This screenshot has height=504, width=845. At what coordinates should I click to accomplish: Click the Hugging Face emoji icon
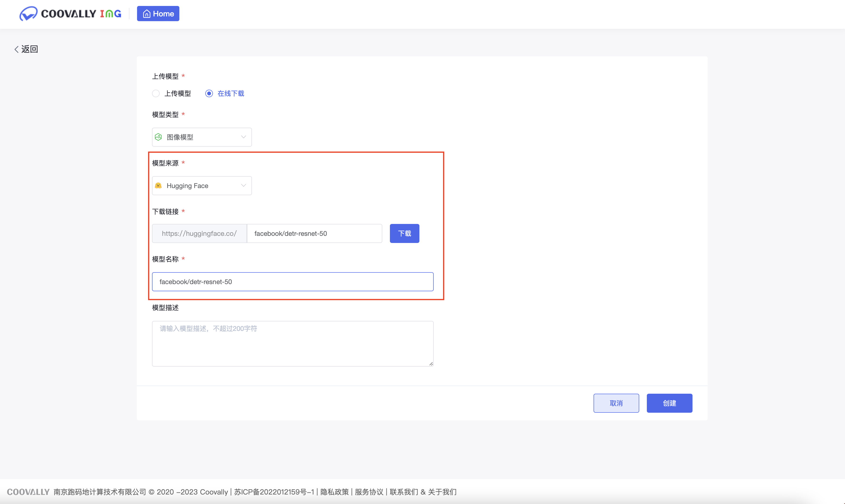coord(158,185)
